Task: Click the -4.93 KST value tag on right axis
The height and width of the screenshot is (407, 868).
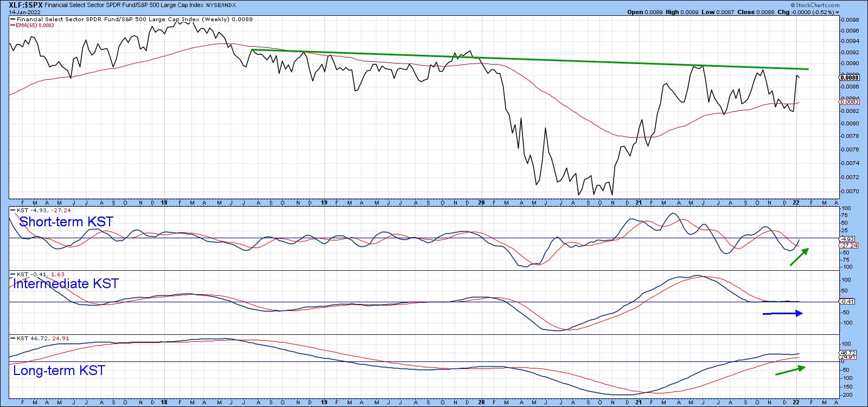Action: pos(848,239)
